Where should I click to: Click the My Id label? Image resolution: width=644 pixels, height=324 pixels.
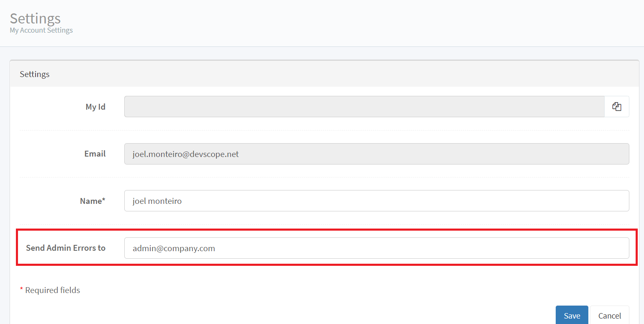95,106
